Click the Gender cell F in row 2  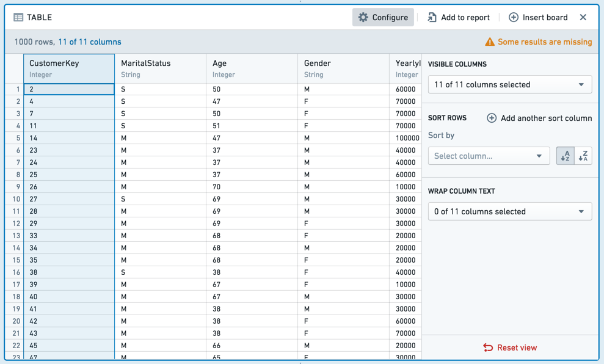click(343, 101)
